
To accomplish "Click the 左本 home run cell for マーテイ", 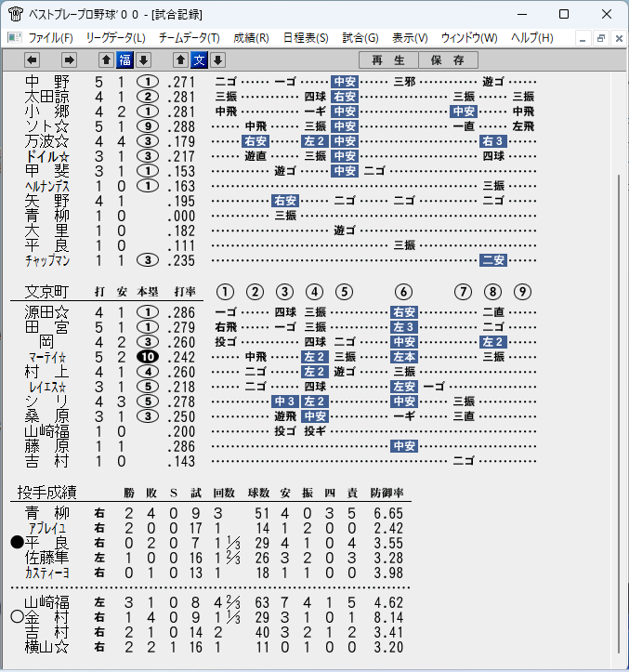I will [x=404, y=357].
